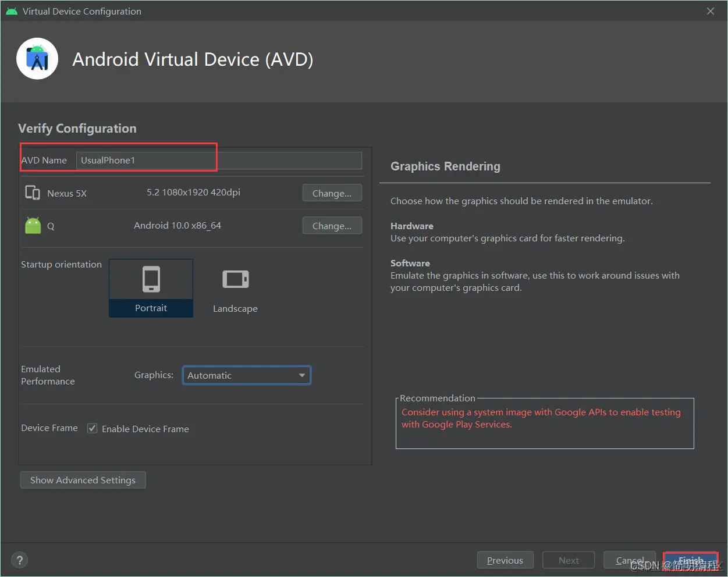Click the Android icon in title bar

tap(12, 11)
